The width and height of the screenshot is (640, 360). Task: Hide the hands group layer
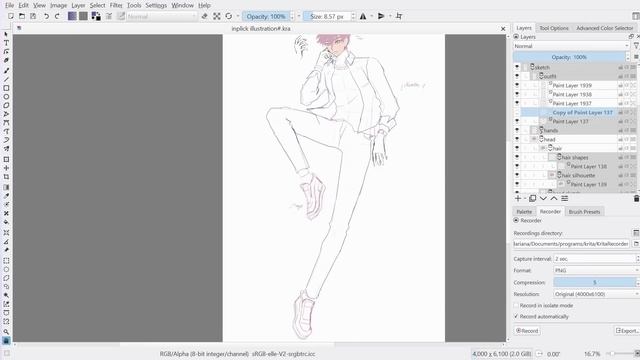coord(517,130)
